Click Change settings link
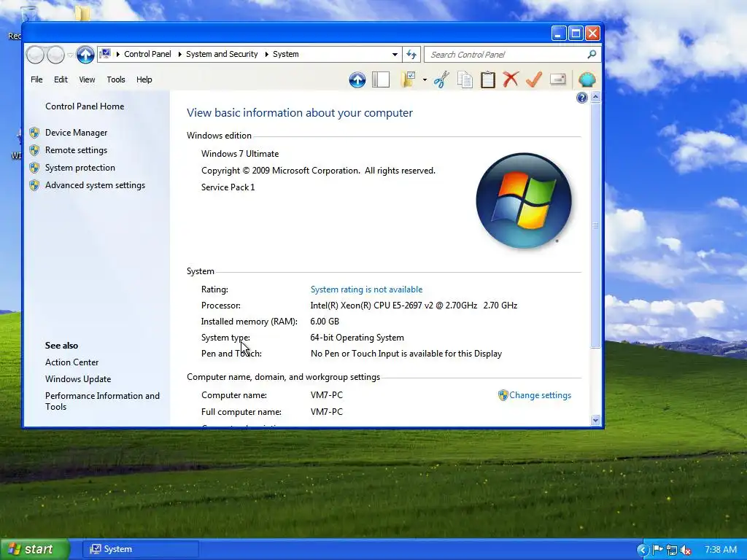 tap(540, 395)
